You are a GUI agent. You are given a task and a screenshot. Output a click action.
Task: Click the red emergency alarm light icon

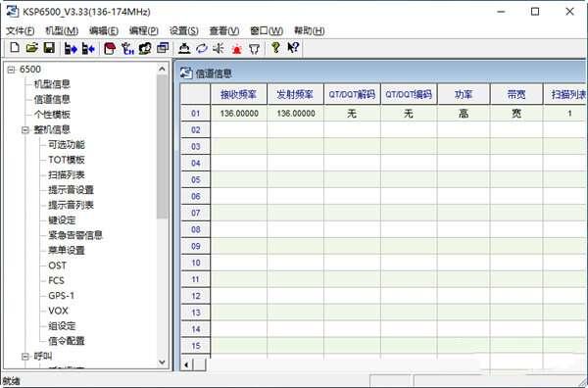(x=236, y=48)
